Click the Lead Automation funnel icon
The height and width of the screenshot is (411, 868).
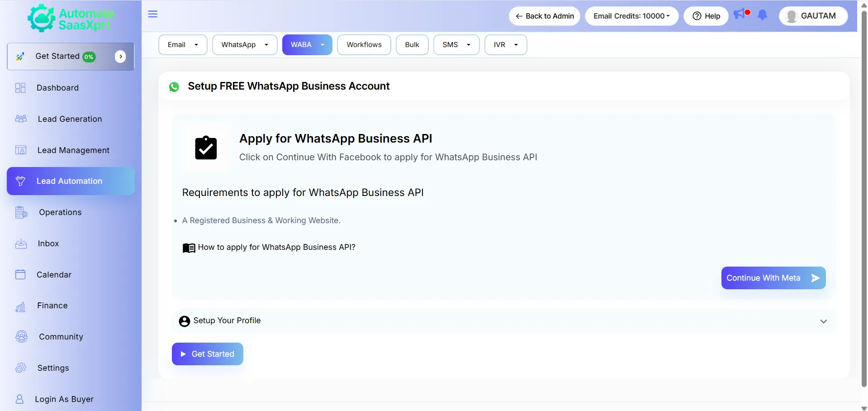(x=20, y=181)
